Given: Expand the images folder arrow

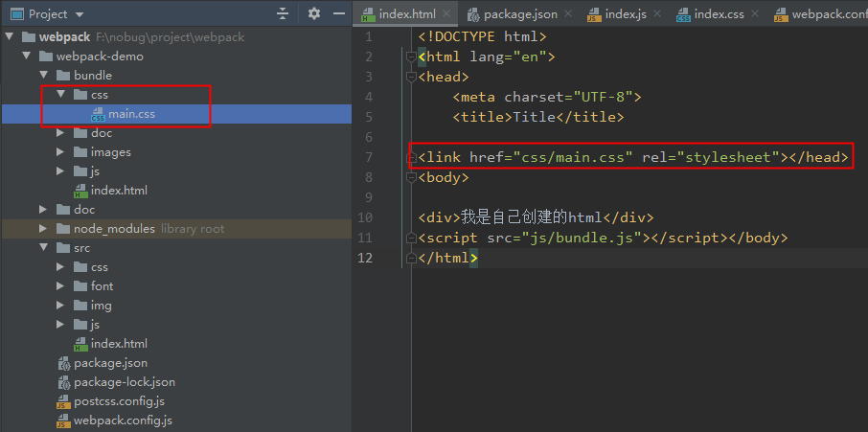Looking at the screenshot, I should click(61, 152).
